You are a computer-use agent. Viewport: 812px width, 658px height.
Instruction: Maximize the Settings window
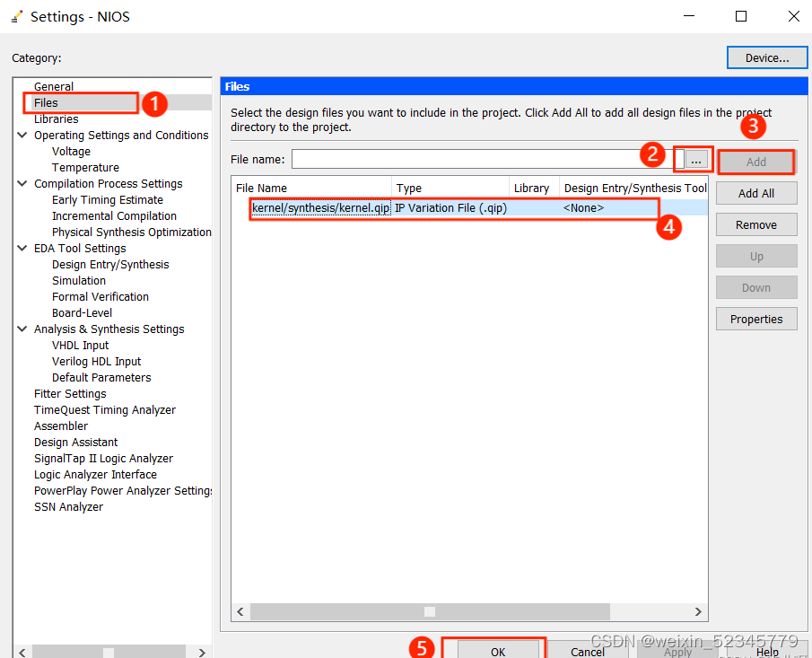coord(741,16)
